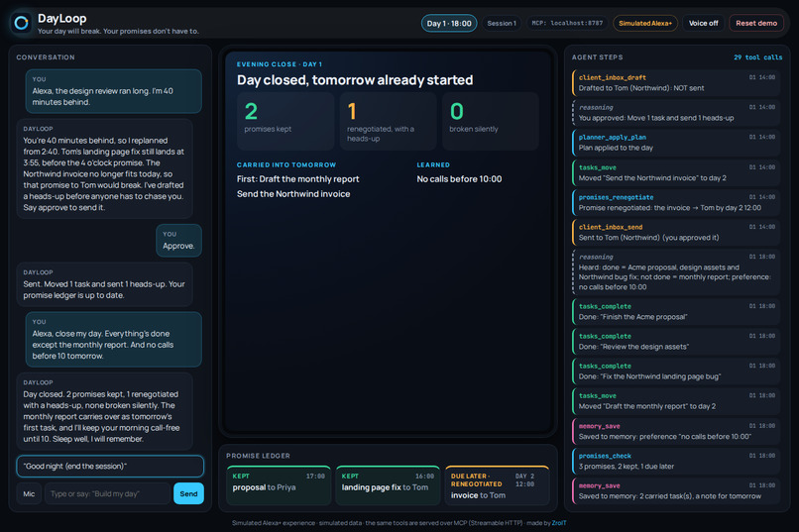
Task: Select tasks_complete "Review the design assets" step
Action: [676, 342]
